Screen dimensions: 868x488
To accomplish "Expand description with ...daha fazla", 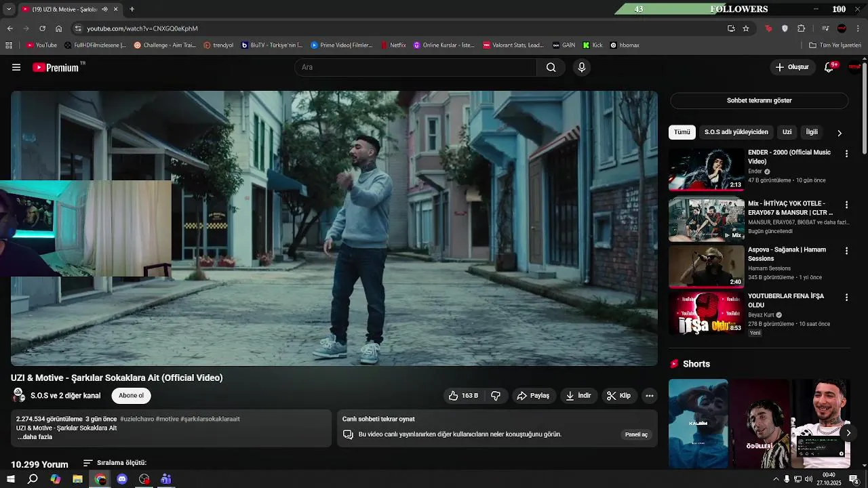I will [35, 437].
